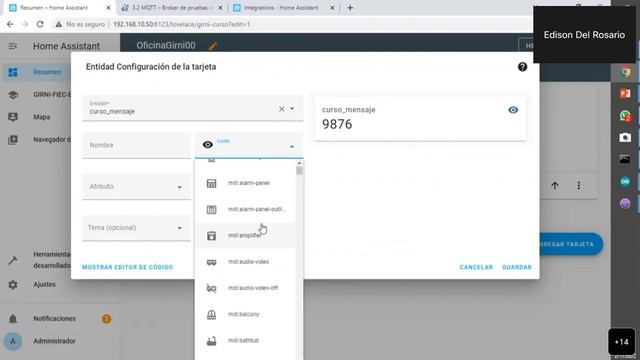Go forward in browser
This screenshot has height=360, width=640.
click(x=25, y=24)
